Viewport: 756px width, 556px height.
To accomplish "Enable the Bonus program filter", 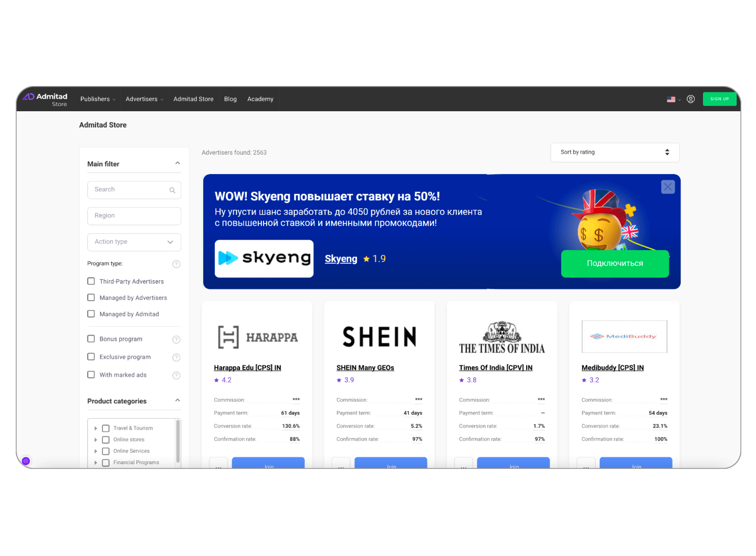I will 91,339.
